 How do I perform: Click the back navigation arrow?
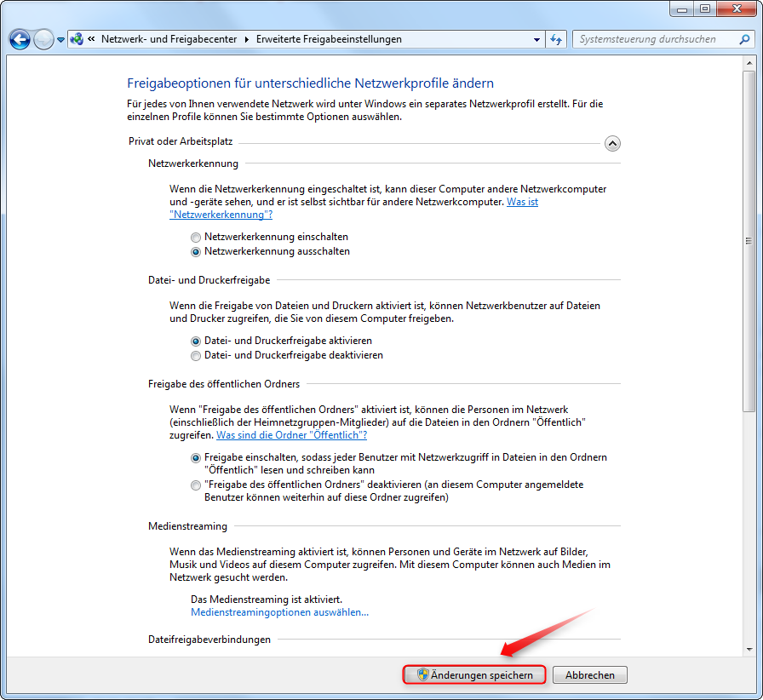point(20,39)
